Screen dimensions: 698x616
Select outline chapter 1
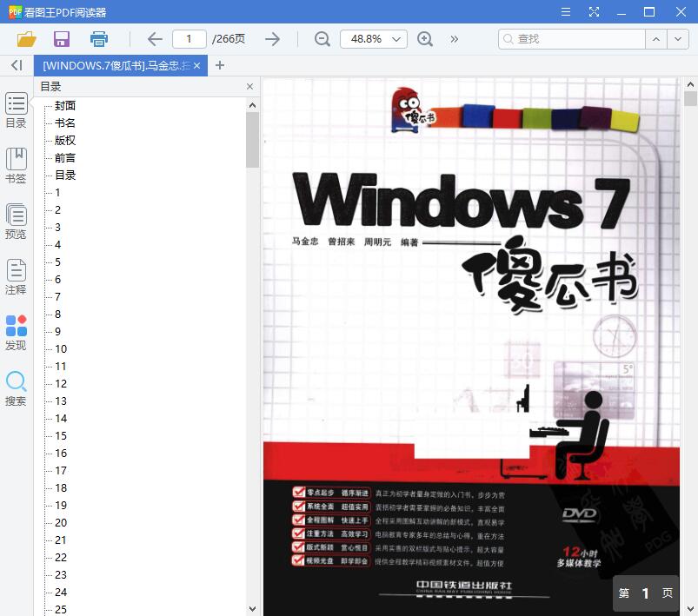57,192
